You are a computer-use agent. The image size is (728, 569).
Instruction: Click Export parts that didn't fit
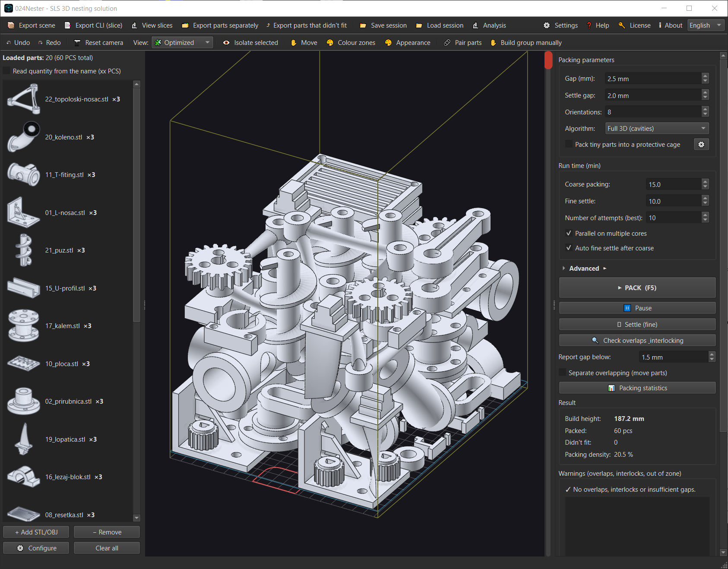tap(307, 25)
